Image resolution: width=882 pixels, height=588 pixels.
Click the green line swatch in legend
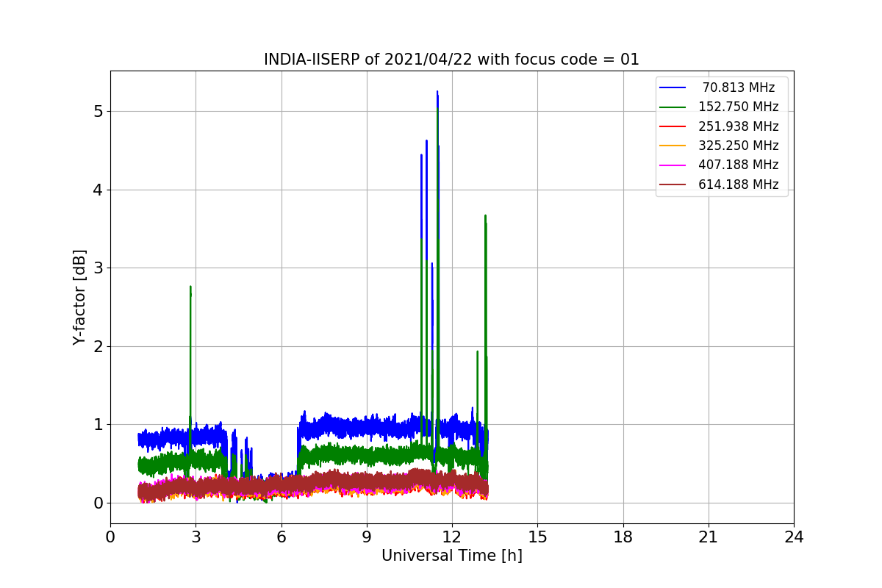[673, 107]
